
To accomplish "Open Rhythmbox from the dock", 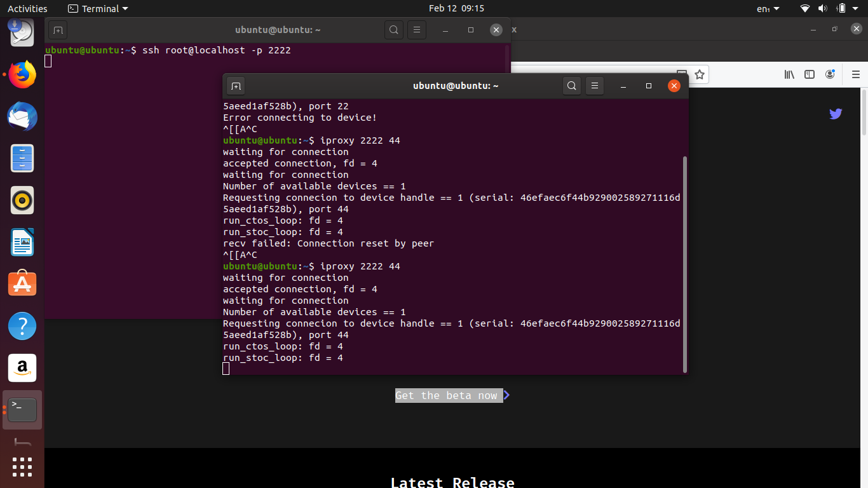I will (x=22, y=200).
